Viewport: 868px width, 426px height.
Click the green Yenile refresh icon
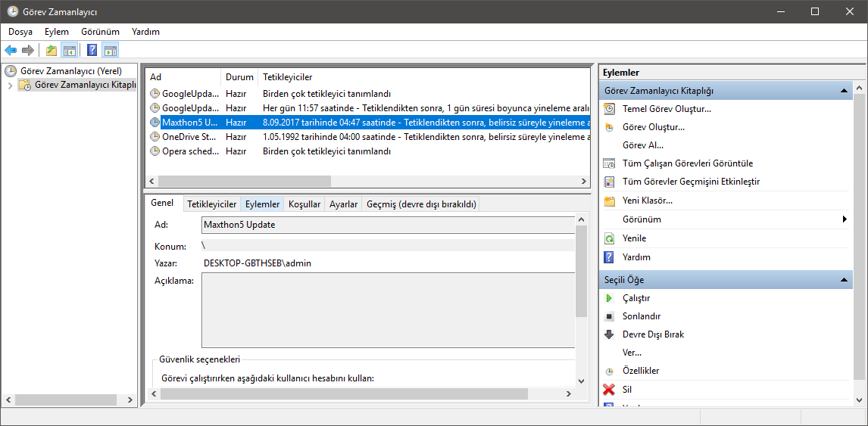coord(609,238)
